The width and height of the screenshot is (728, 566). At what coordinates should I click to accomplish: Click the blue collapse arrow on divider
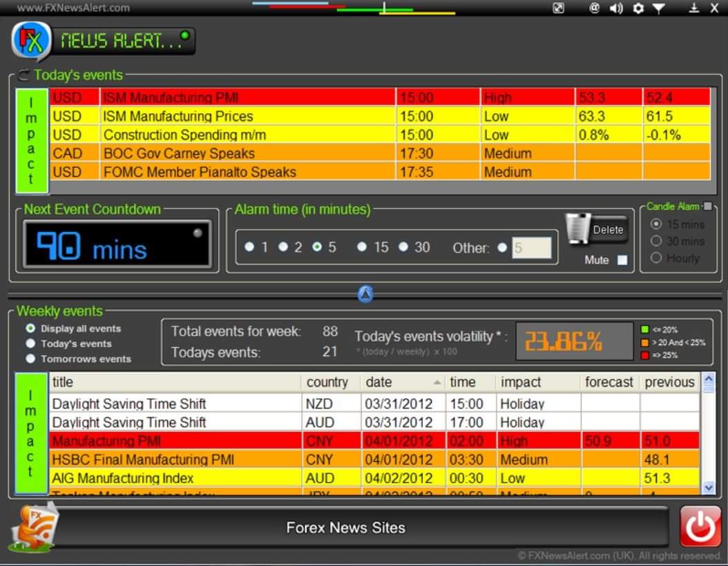pos(365,294)
